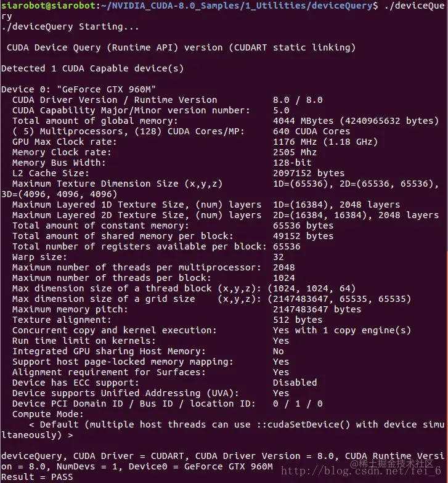Screen dimensions: 448x483
Task: Click the L2 Cache Size value 2097152 bytes
Action: click(309, 173)
